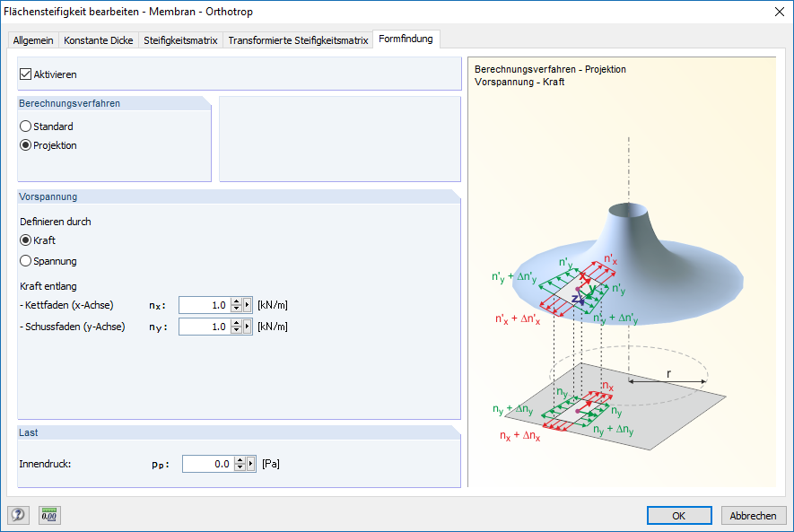Viewport: 794px width, 532px height.
Task: Open detail arrow next to nx spinner
Action: click(x=247, y=304)
